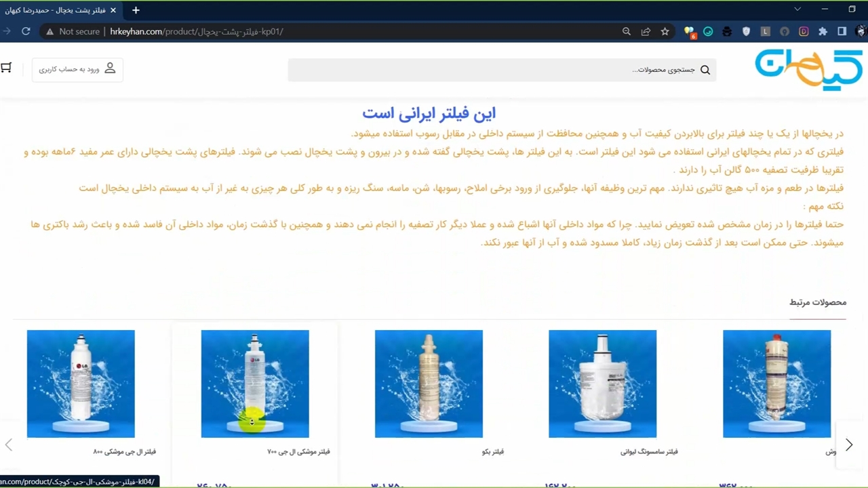The width and height of the screenshot is (868, 488).
Task: Open the shopping cart icon
Action: [x=6, y=68]
